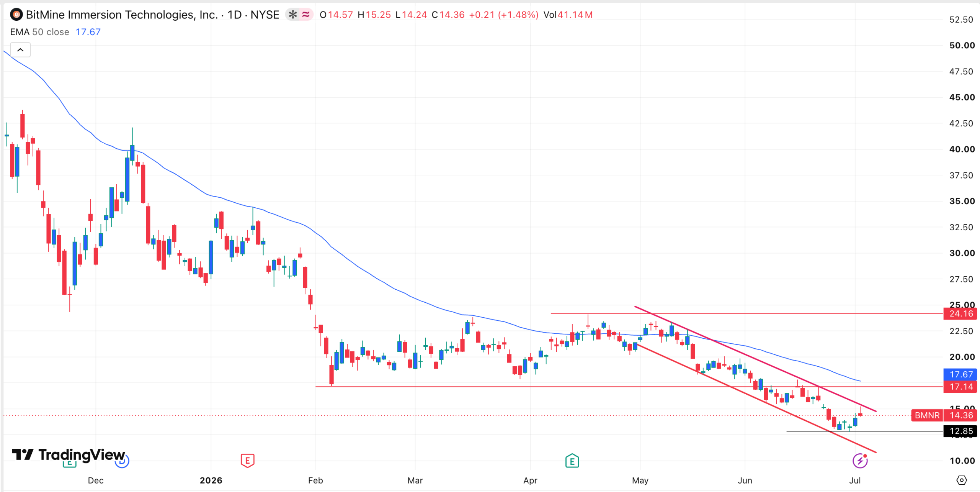The width and height of the screenshot is (980, 492).
Task: Click the dividend marker icon near December
Action: point(122,461)
